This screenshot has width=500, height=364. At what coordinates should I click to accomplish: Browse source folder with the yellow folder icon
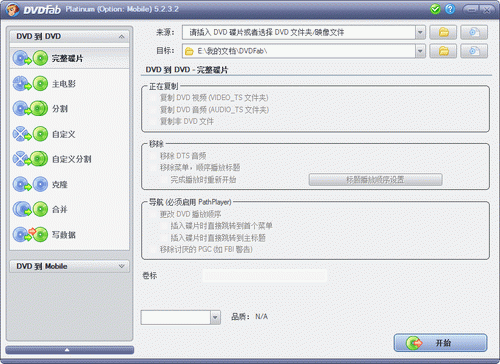pyautogui.click(x=443, y=32)
